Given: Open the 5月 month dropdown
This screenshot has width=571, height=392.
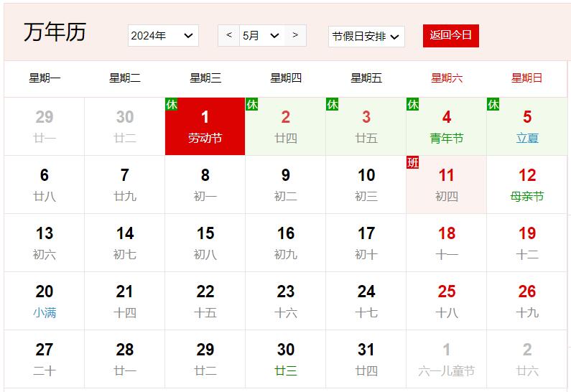Looking at the screenshot, I should pos(261,36).
